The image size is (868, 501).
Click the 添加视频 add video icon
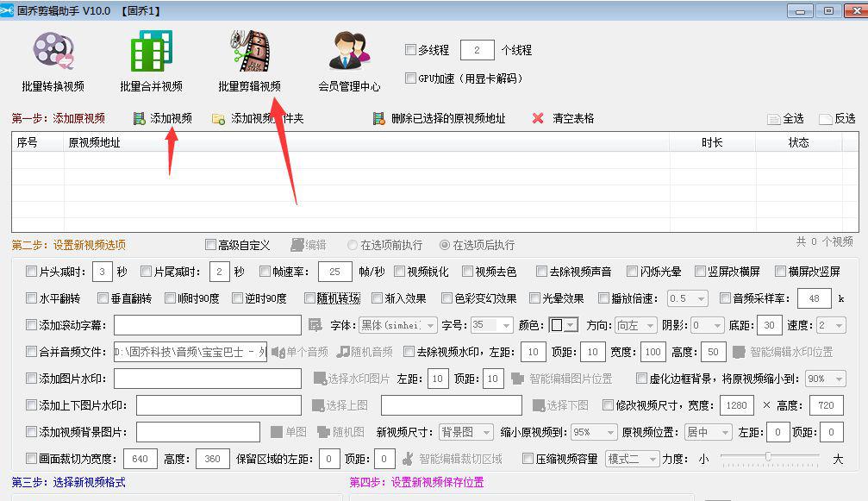[140, 119]
